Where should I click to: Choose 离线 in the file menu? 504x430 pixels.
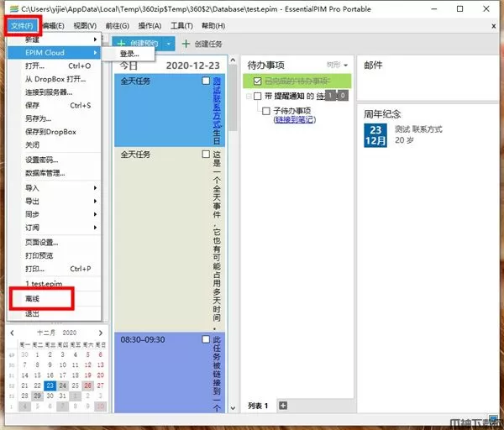point(54,298)
